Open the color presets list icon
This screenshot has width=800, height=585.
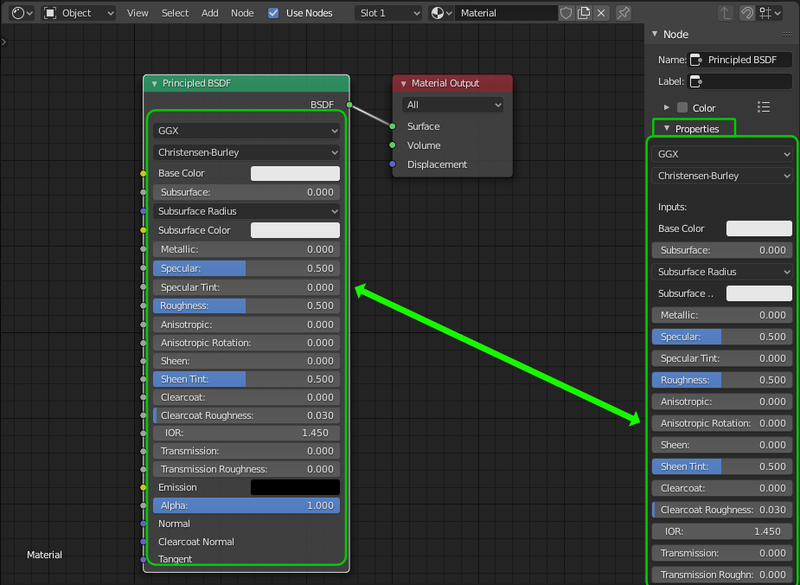(764, 107)
